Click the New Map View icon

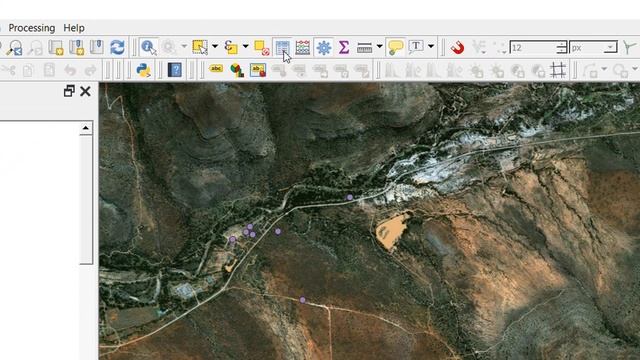[56, 47]
